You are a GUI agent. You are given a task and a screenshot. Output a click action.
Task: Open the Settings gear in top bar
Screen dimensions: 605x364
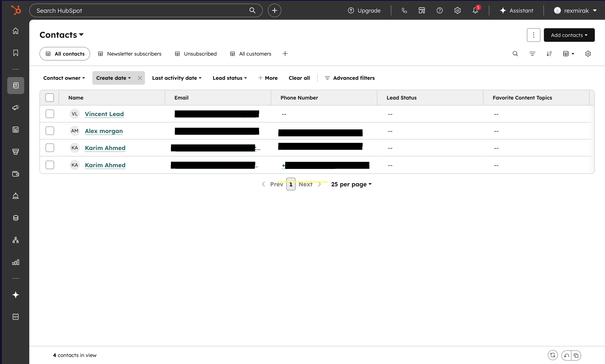[x=458, y=10]
